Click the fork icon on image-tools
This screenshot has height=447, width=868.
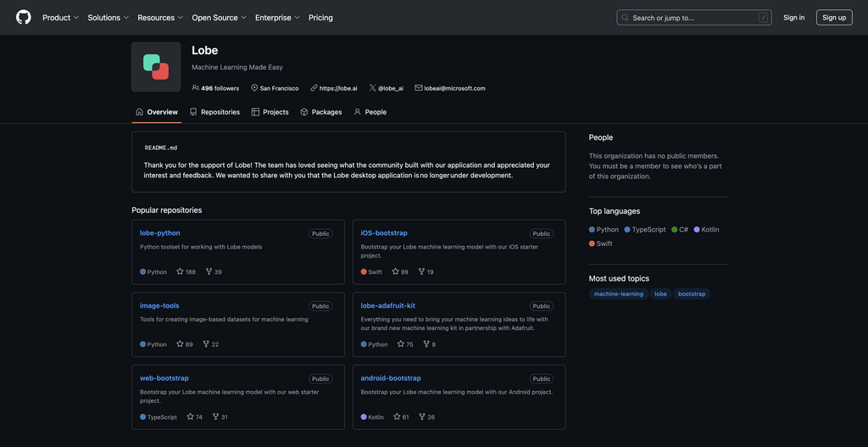tap(206, 344)
